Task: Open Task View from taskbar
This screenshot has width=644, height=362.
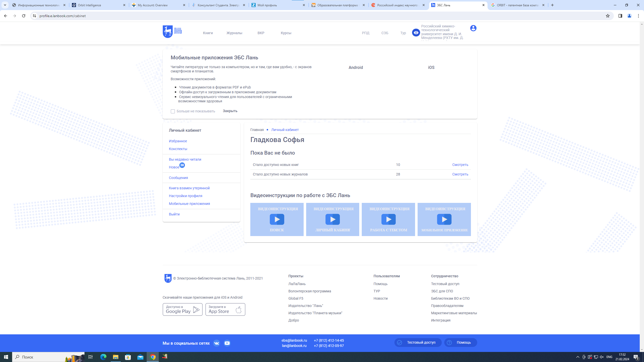Action: [x=91, y=357]
